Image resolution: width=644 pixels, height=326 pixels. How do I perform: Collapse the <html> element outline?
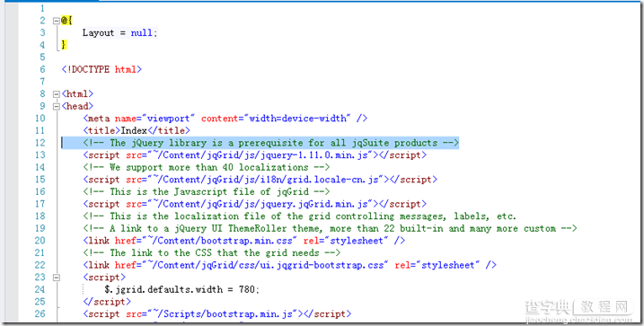57,94
